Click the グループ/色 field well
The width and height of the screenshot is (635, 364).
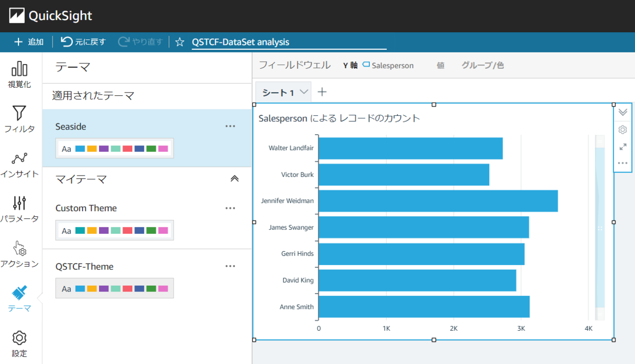pos(483,66)
